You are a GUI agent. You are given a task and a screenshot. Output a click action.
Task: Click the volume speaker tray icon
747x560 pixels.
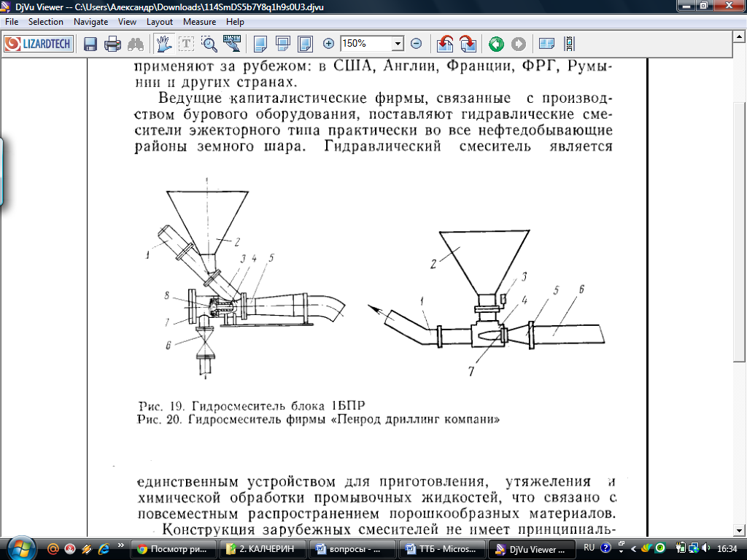705,548
